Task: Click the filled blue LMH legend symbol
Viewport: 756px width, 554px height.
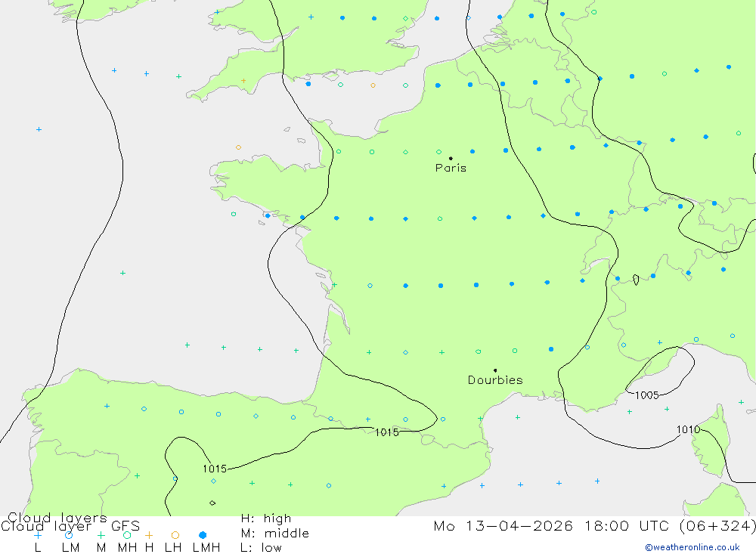Action: click(203, 535)
